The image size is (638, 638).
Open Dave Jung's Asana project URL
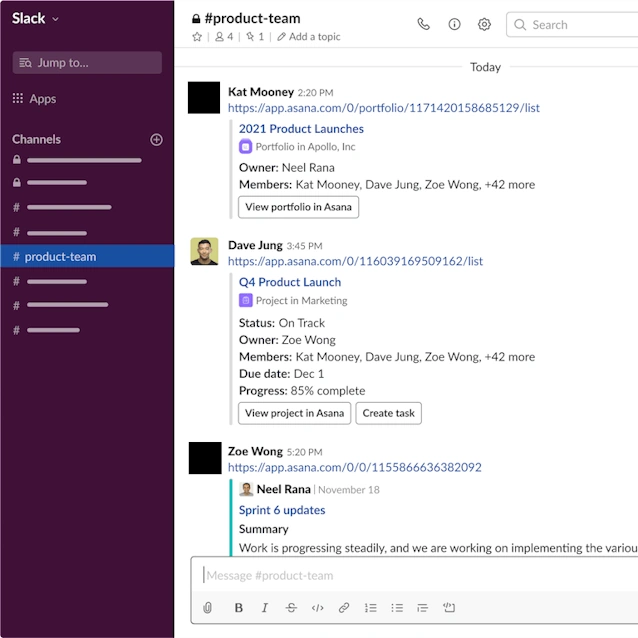355,261
